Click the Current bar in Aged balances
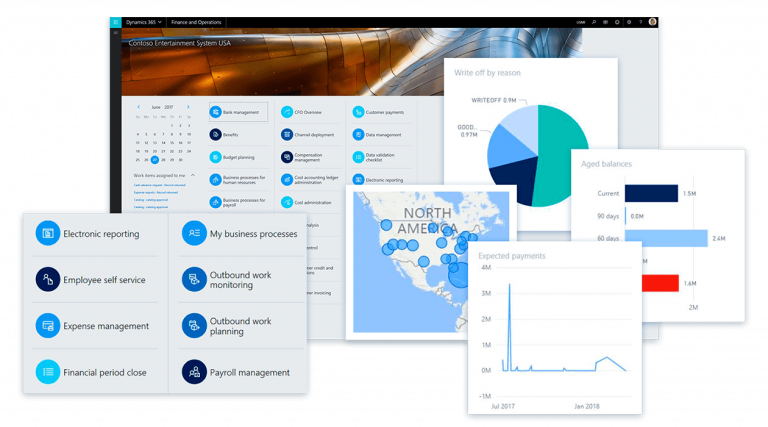768x427 pixels. [651, 193]
